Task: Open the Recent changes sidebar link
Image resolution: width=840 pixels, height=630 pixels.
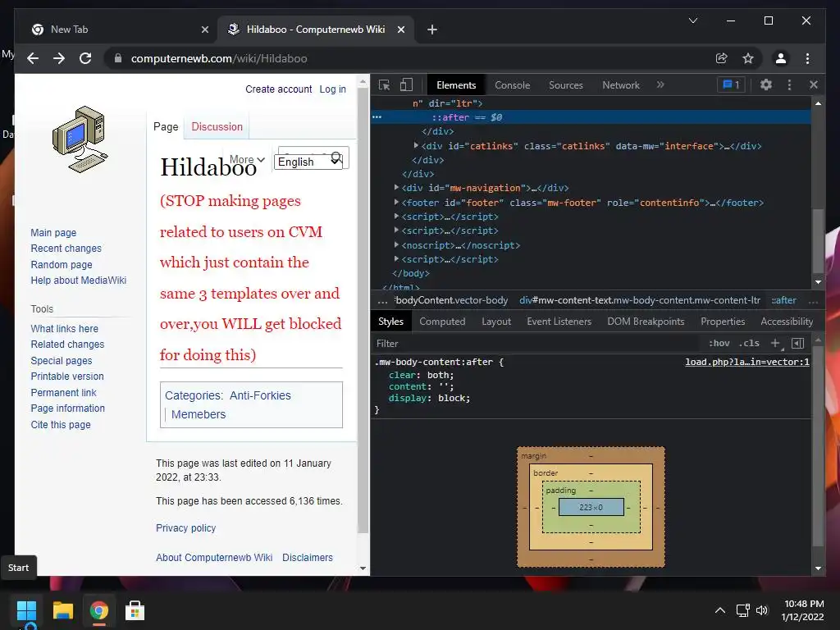Action: pos(66,248)
